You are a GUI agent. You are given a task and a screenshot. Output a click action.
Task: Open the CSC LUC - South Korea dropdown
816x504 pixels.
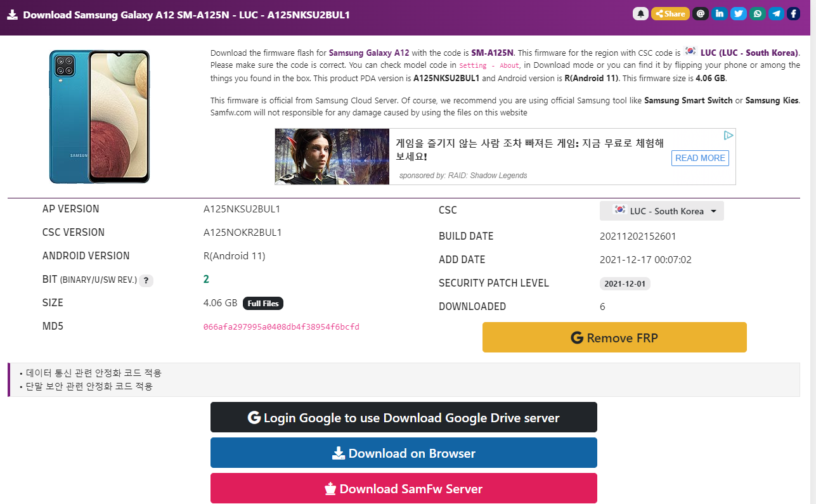tap(662, 211)
